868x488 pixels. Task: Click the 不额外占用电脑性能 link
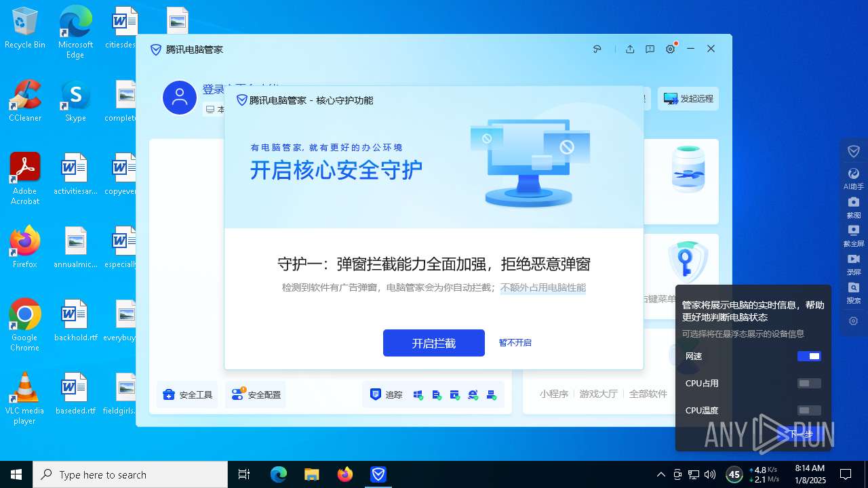pos(543,288)
